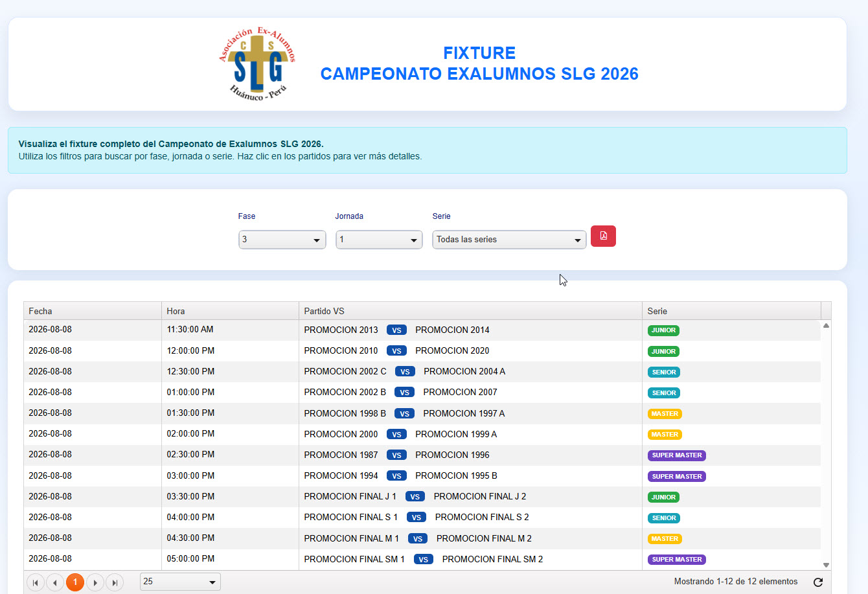Image resolution: width=868 pixels, height=594 pixels.
Task: Click the scrollbar down arrow in the table
Action: [x=826, y=565]
